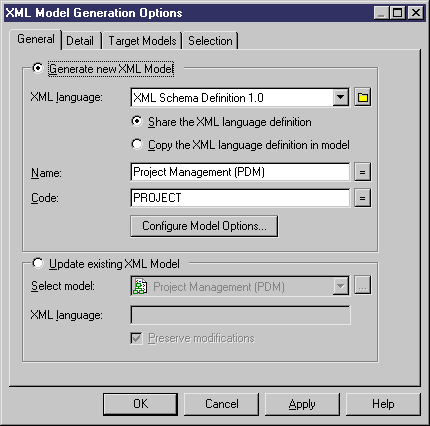Click the yellow folder browse icon

(x=363, y=97)
